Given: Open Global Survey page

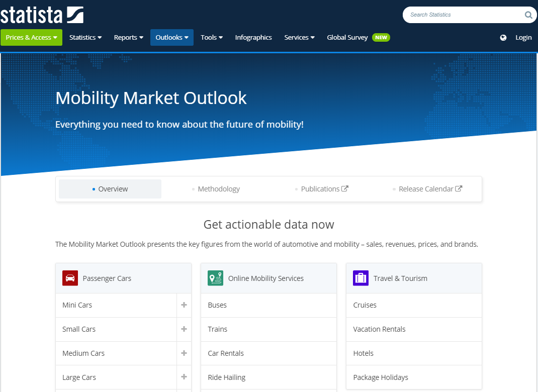Looking at the screenshot, I should (347, 37).
